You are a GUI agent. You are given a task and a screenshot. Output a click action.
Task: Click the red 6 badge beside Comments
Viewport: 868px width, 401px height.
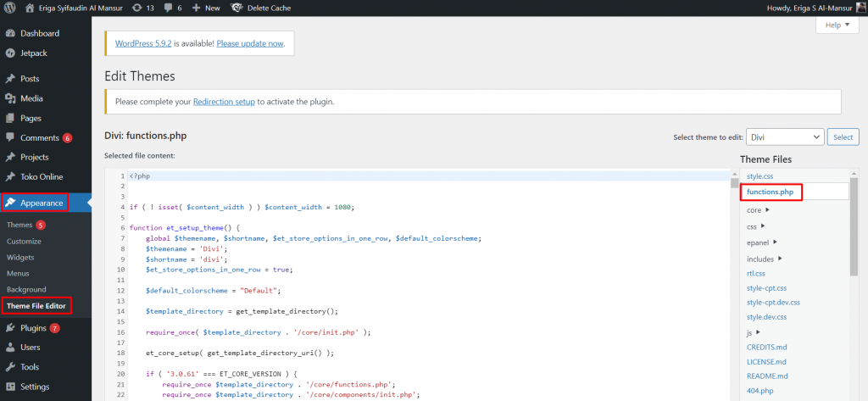click(x=68, y=138)
